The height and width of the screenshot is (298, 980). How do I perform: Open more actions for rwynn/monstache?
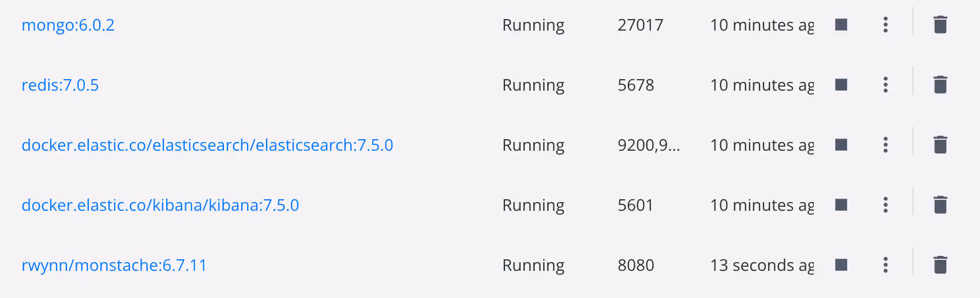coord(885,265)
